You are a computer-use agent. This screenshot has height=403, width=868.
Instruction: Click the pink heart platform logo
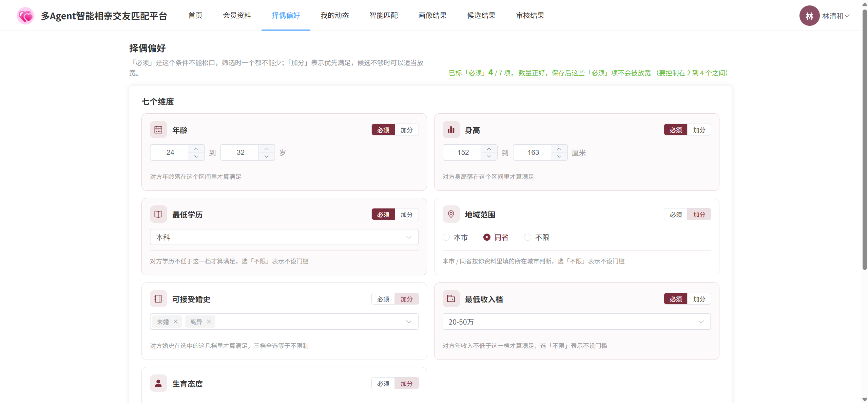tap(25, 16)
